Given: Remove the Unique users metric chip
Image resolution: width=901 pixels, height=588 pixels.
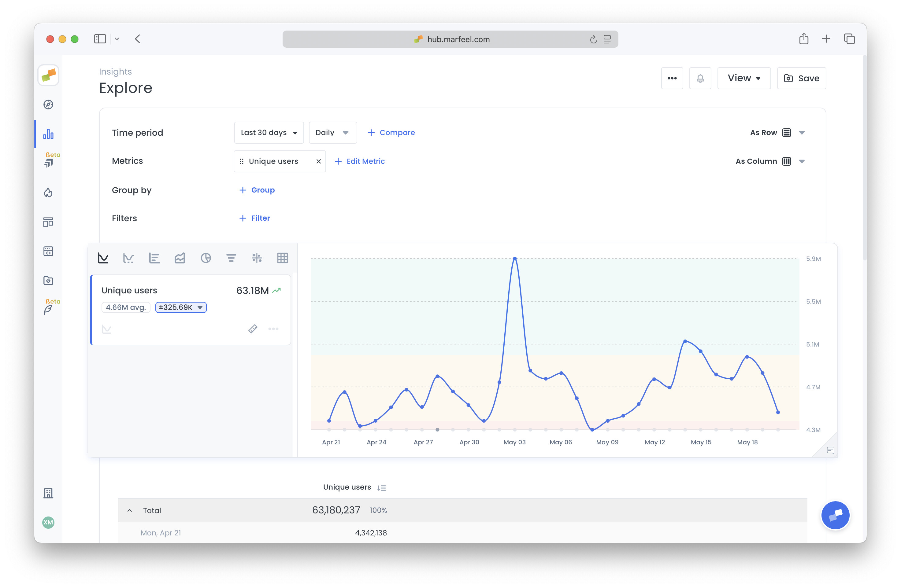Looking at the screenshot, I should (x=318, y=161).
